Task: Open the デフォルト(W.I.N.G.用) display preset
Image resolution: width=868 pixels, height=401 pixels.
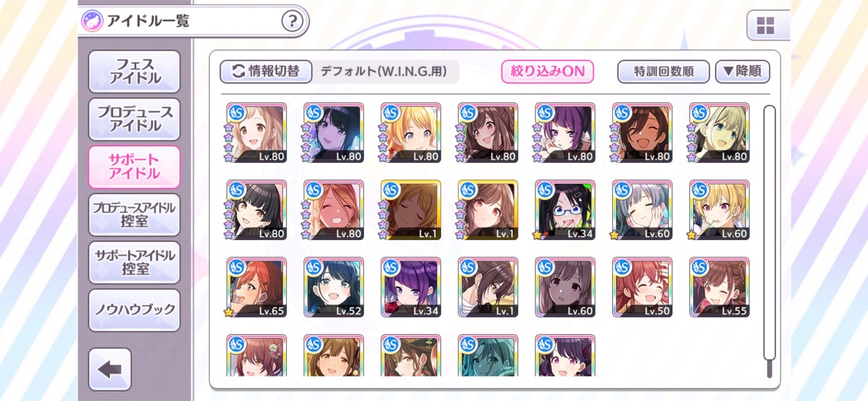Action: [384, 71]
